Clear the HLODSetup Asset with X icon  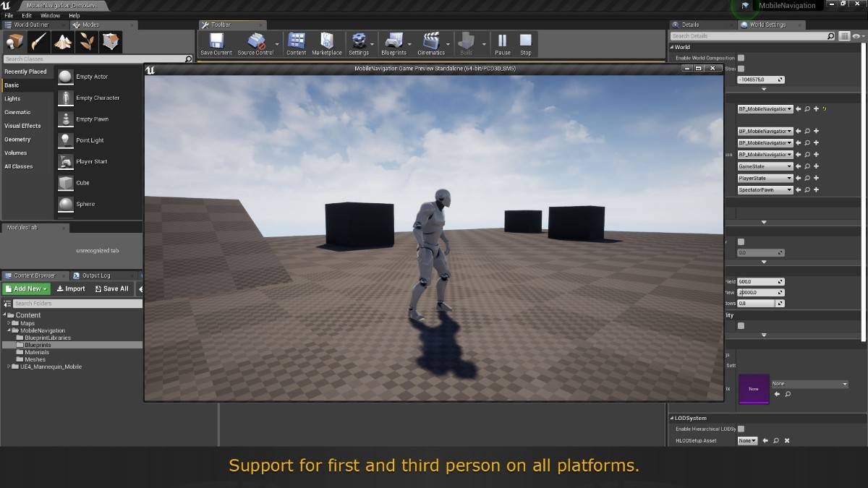click(787, 440)
